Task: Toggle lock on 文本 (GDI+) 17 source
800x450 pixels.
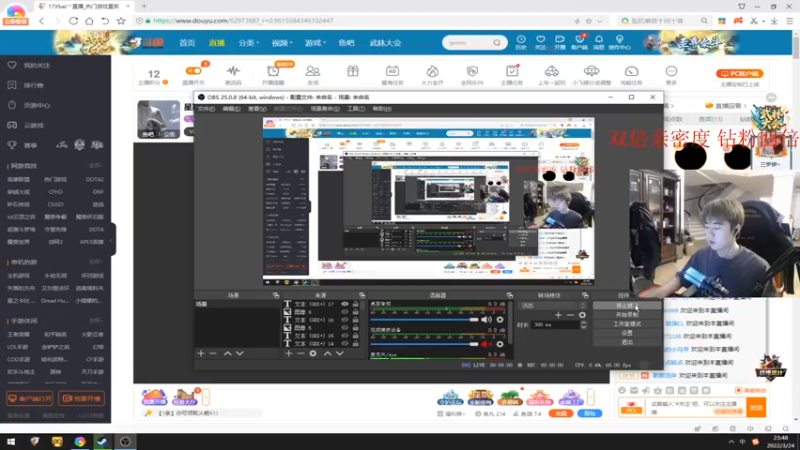Action: (355, 304)
